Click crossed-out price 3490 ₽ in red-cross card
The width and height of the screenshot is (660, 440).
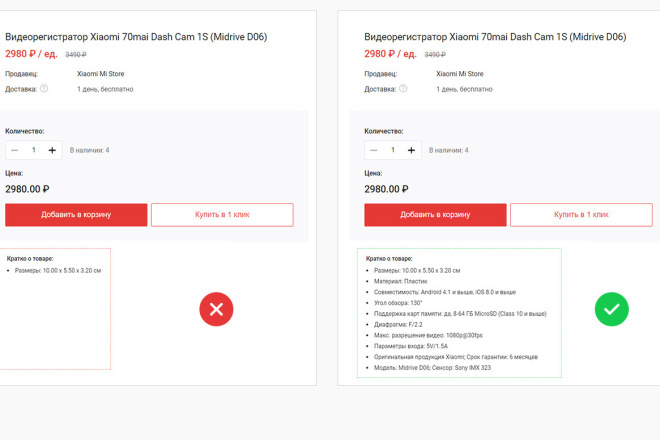tap(76, 55)
